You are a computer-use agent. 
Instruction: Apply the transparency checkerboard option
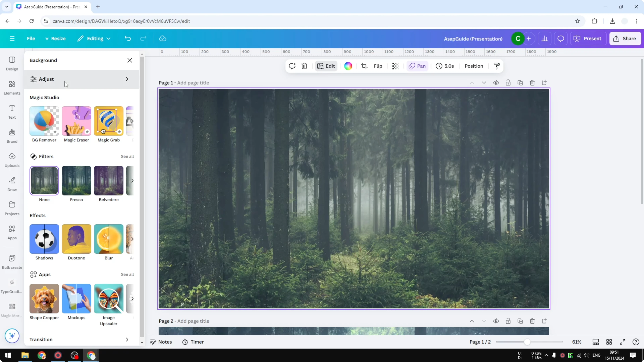pos(395,66)
